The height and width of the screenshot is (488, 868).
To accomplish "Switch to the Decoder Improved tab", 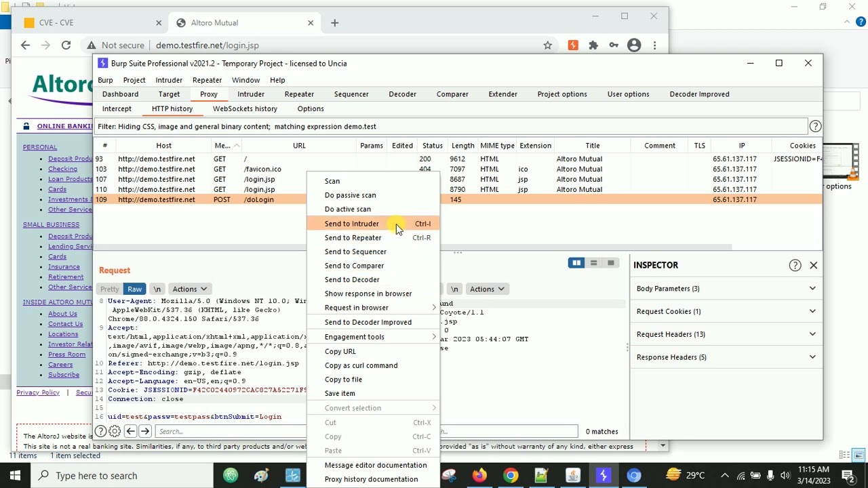I will (x=699, y=94).
